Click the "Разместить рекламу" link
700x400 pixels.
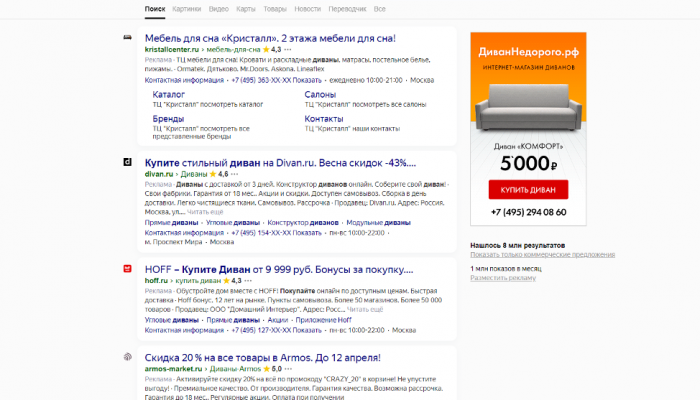click(x=502, y=277)
